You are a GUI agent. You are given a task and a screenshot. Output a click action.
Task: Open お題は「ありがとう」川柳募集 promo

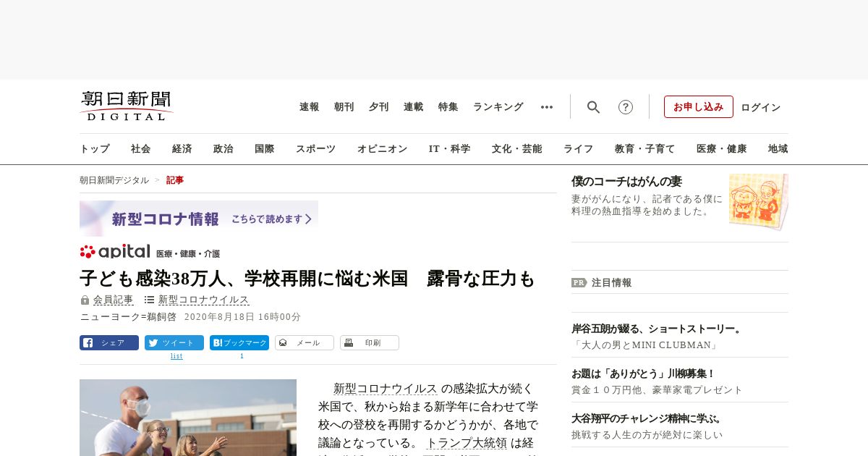click(x=644, y=374)
